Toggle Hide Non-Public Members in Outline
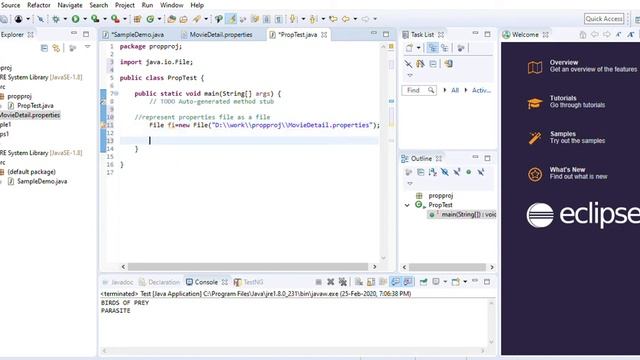Screen dimensions: 640x360 tap(469, 172)
